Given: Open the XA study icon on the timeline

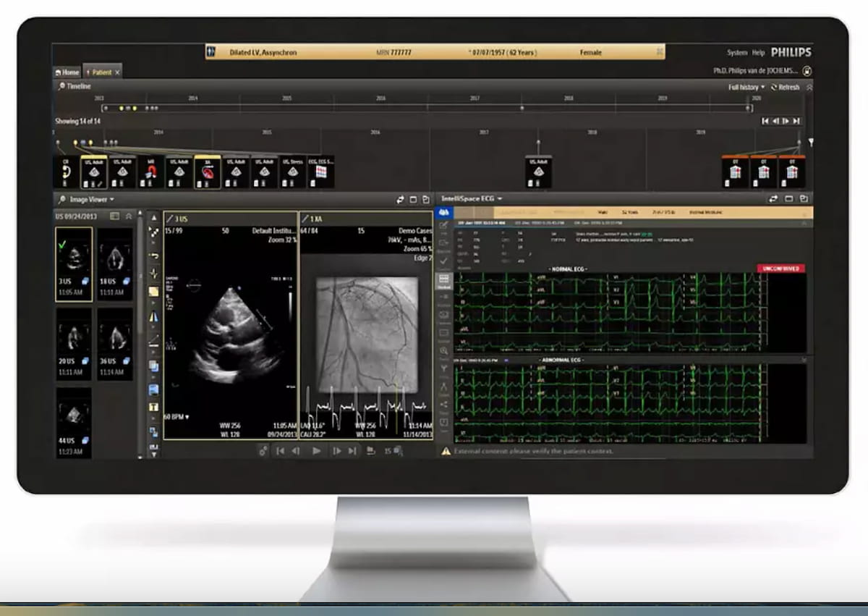Looking at the screenshot, I should (x=209, y=169).
